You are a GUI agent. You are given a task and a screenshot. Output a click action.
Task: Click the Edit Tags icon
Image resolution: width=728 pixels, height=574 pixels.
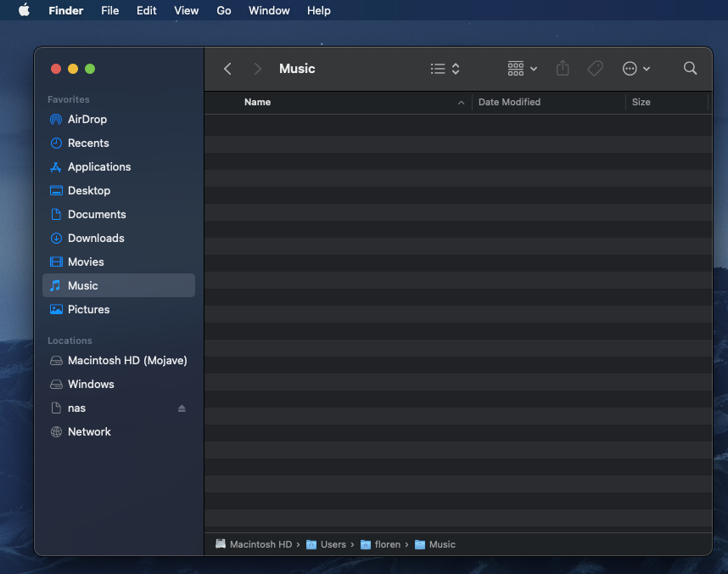[x=596, y=69]
